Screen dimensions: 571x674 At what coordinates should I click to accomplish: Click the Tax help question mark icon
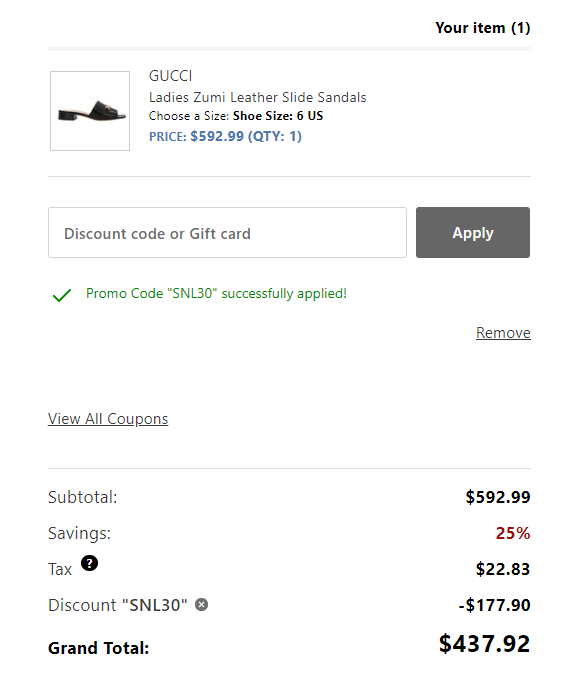pyautogui.click(x=89, y=563)
